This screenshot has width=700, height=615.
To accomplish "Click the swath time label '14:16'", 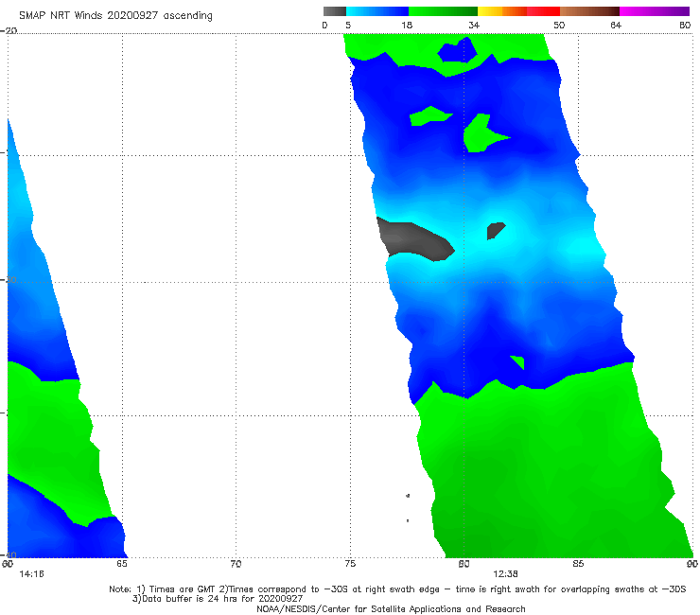I will coord(31,574).
